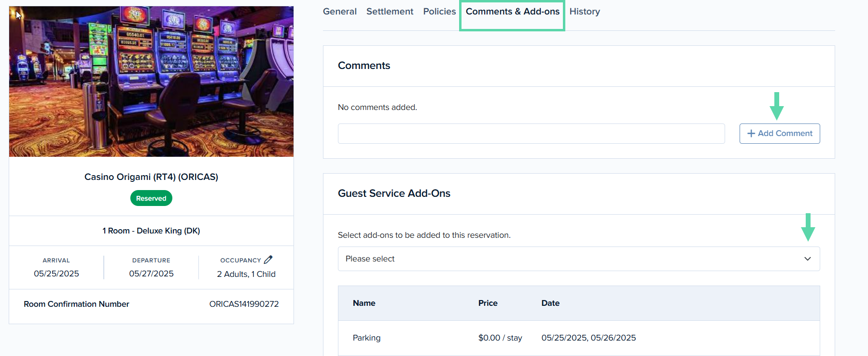Click the Parking add-on name cell

tap(366, 338)
